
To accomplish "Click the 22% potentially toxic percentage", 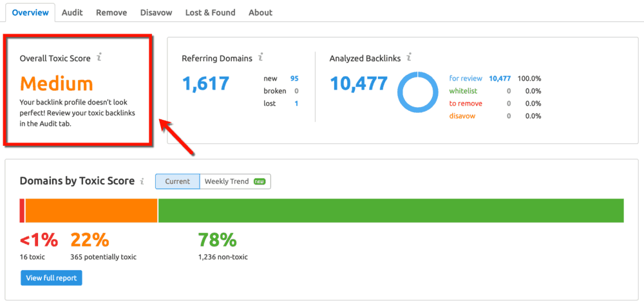I will point(90,240).
